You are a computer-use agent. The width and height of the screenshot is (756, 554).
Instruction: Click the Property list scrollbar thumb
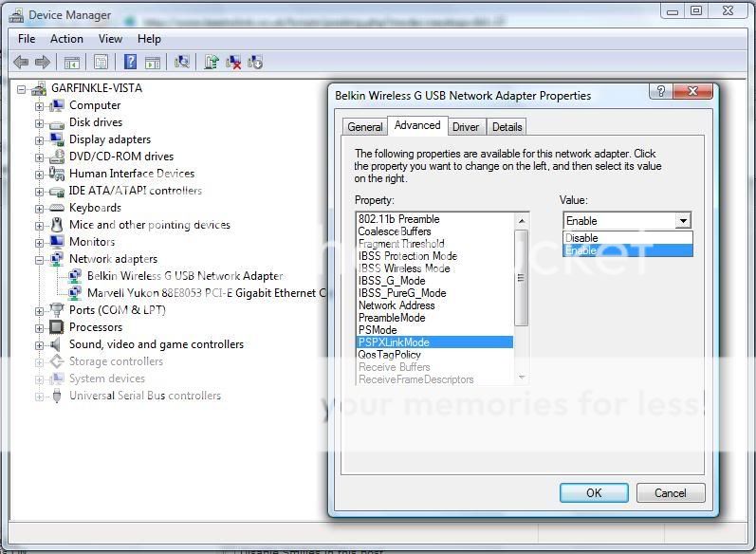(521, 277)
